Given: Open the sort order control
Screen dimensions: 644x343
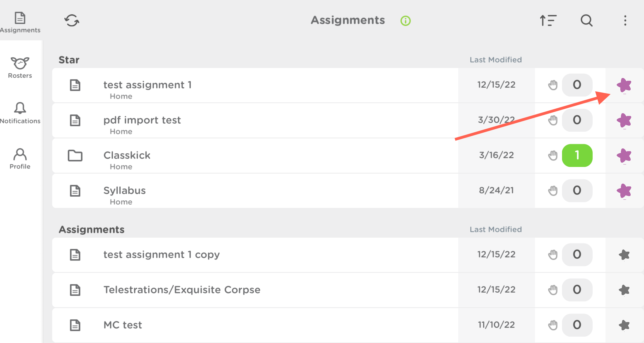Looking at the screenshot, I should [548, 20].
